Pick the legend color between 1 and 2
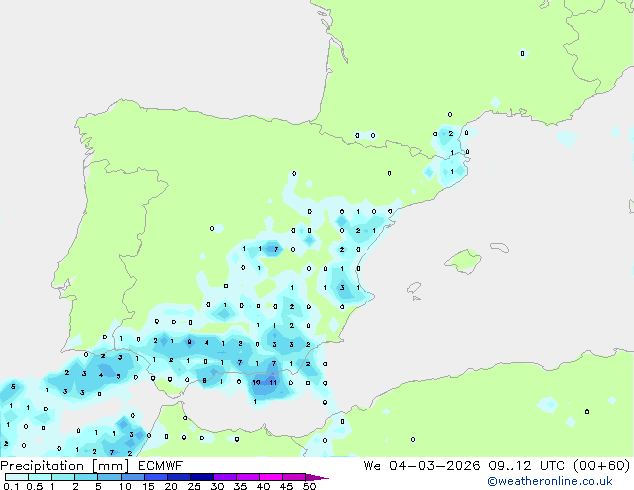The image size is (634, 490). point(63,477)
